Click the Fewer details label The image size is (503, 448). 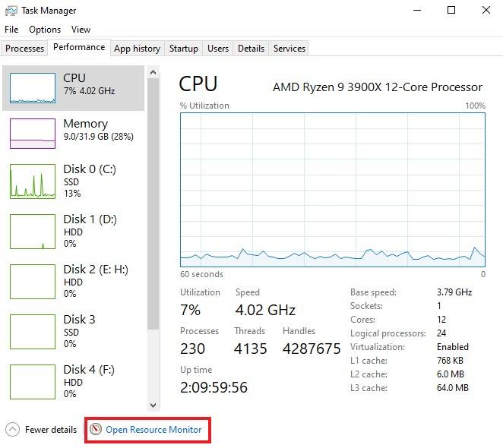pyautogui.click(x=51, y=430)
